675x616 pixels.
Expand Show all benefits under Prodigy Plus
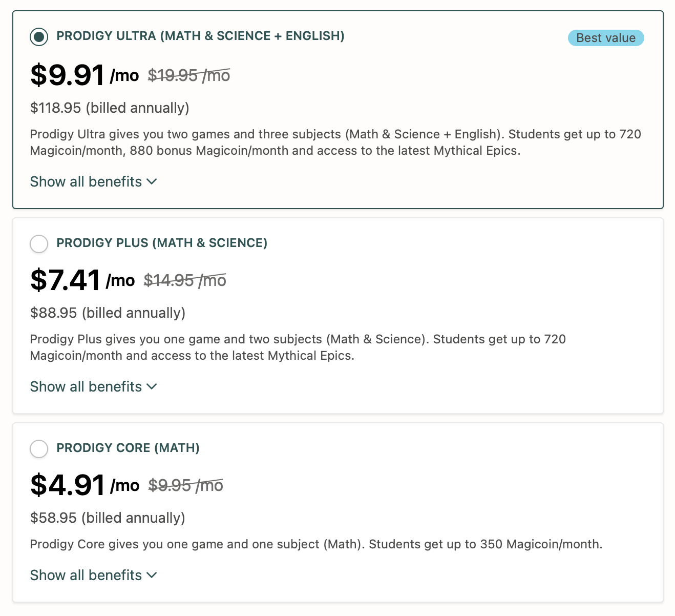(x=86, y=387)
